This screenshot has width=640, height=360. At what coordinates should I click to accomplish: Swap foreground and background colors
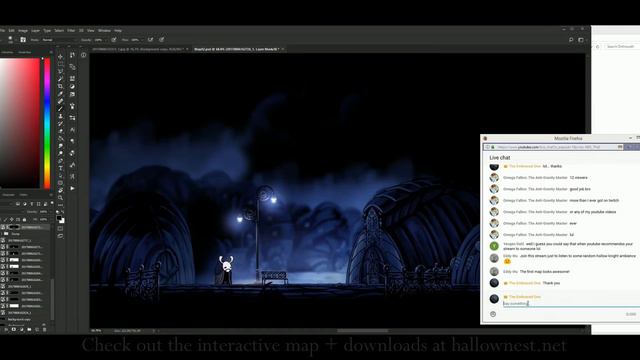click(x=63, y=213)
